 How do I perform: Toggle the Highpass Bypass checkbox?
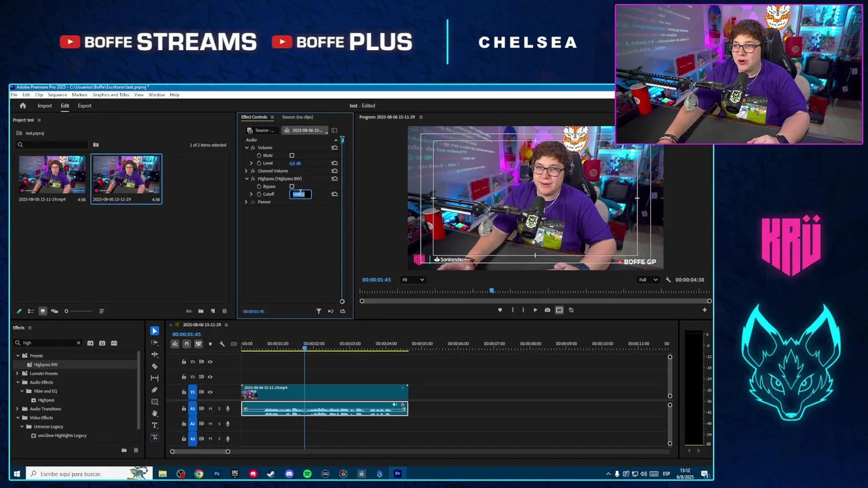292,186
